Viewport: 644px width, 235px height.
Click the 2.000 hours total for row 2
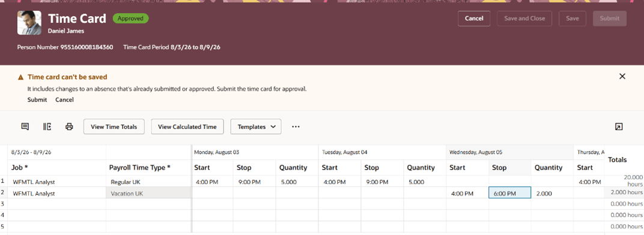(x=624, y=192)
